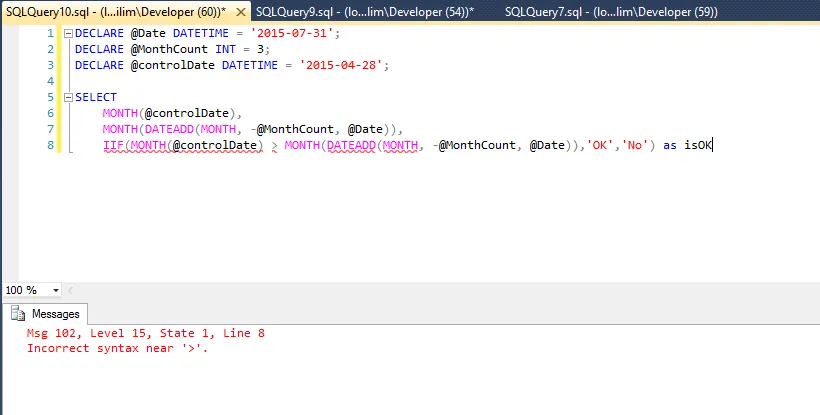Collapse the DECLARE block on line 1
This screenshot has height=415, width=820.
pyautogui.click(x=68, y=33)
